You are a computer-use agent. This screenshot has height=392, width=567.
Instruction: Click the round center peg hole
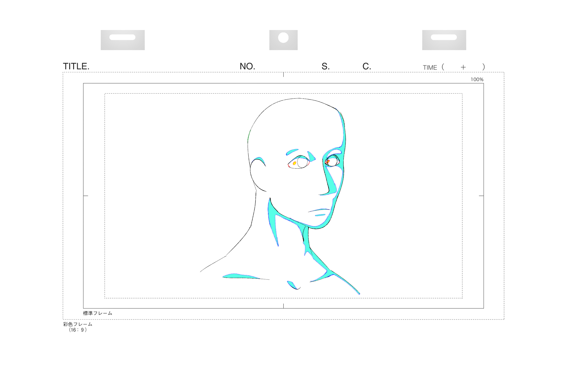tap(283, 38)
